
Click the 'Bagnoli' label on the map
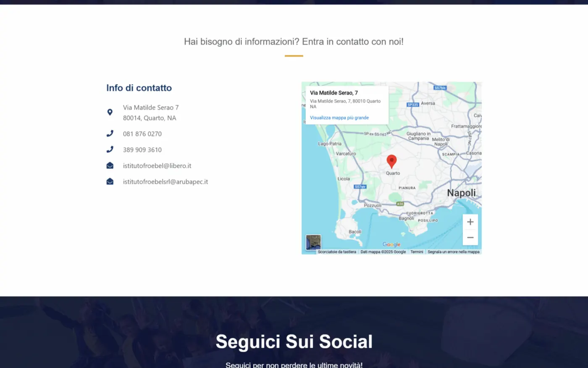406,218
